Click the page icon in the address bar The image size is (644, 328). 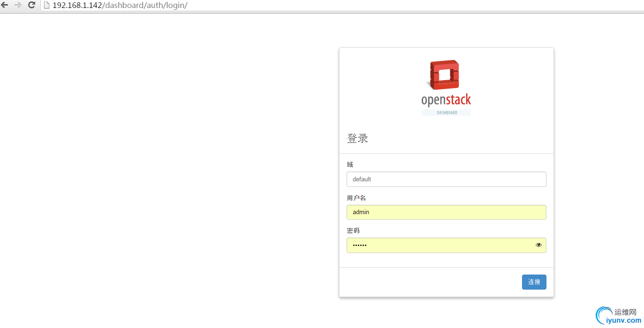coord(46,6)
